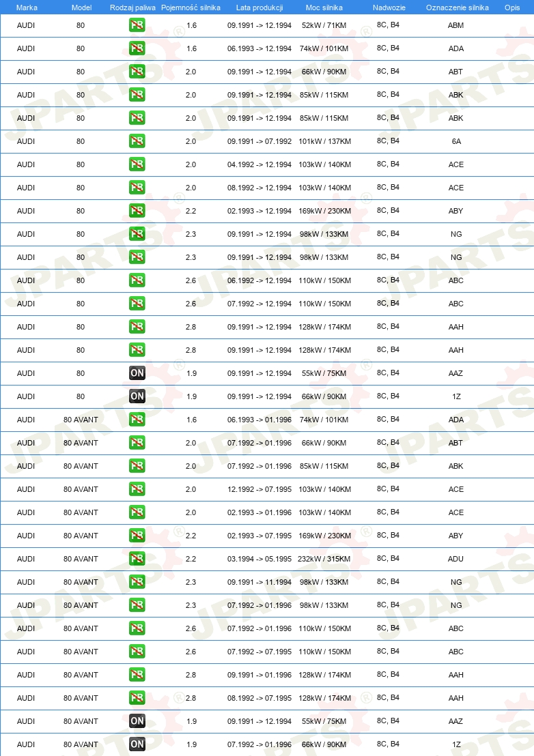Viewport: 534px width, 756px height.
Task: Click the date range '08.1992 -> 07.1995'
Action: click(x=259, y=697)
